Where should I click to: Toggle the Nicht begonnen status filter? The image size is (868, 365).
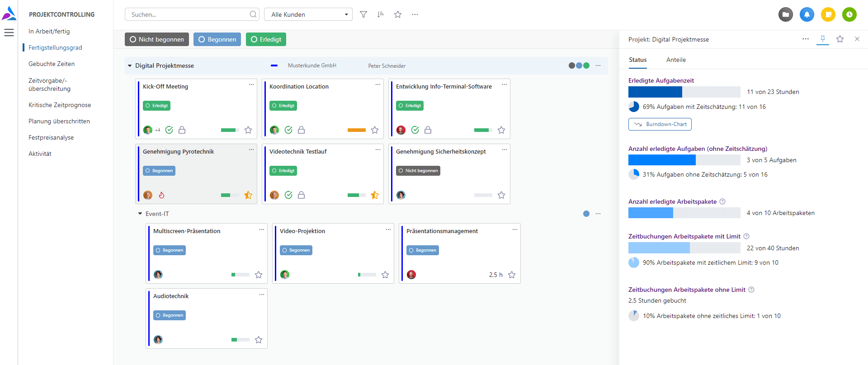pos(156,40)
